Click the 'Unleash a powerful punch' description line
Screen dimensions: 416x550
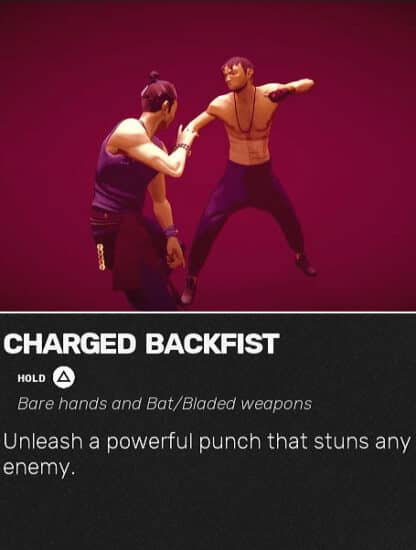pos(207,442)
